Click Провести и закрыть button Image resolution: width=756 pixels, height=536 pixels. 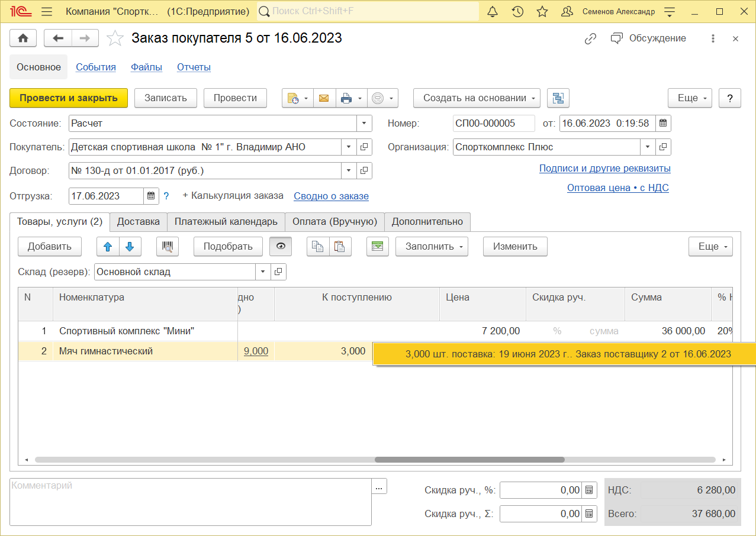pos(69,98)
